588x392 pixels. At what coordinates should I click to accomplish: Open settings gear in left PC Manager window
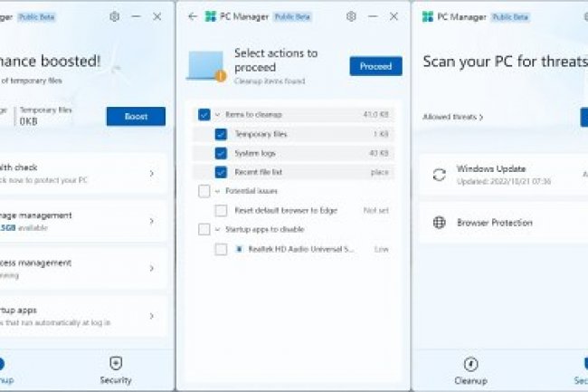(114, 16)
